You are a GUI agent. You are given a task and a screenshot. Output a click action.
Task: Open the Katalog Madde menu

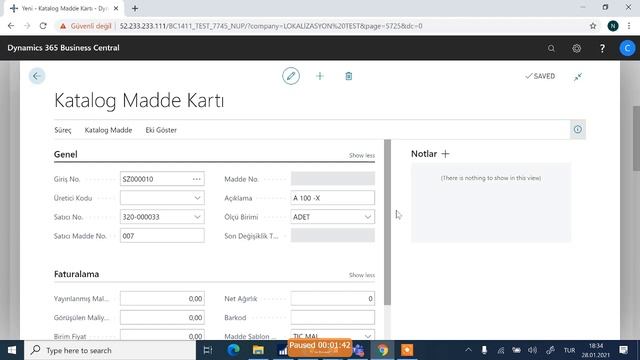(108, 130)
